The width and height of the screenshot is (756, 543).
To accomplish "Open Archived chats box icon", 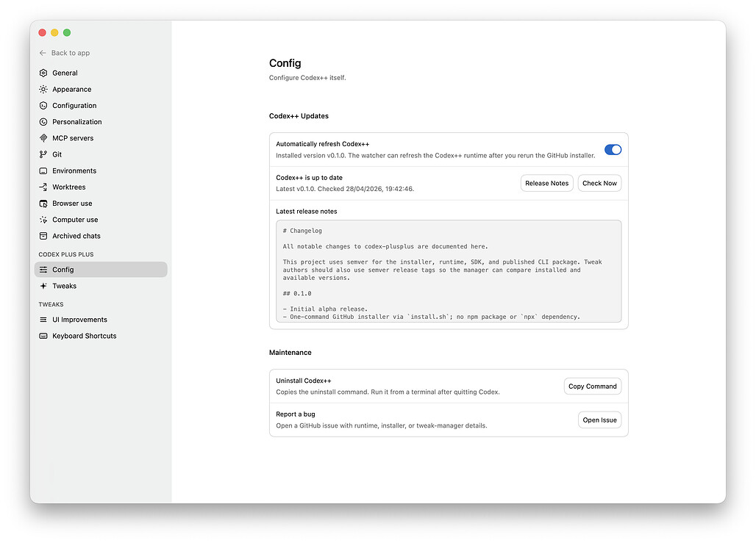I will click(x=43, y=236).
